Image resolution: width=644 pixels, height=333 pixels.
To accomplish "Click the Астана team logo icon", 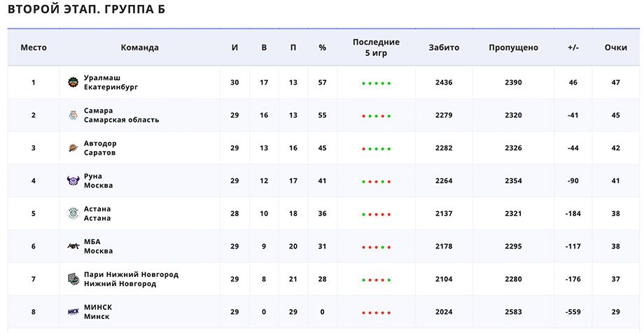I will [73, 213].
